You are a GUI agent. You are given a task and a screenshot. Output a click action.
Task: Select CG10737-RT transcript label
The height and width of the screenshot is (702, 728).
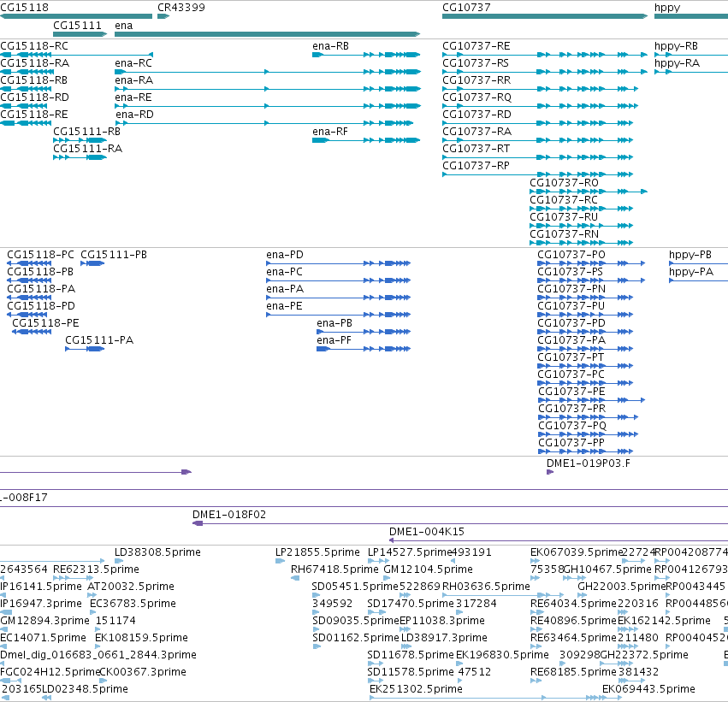coord(476,149)
